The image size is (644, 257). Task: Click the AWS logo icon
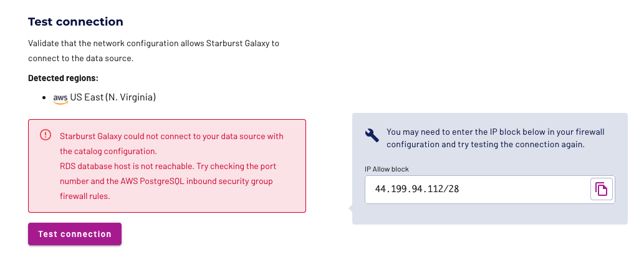[60, 98]
